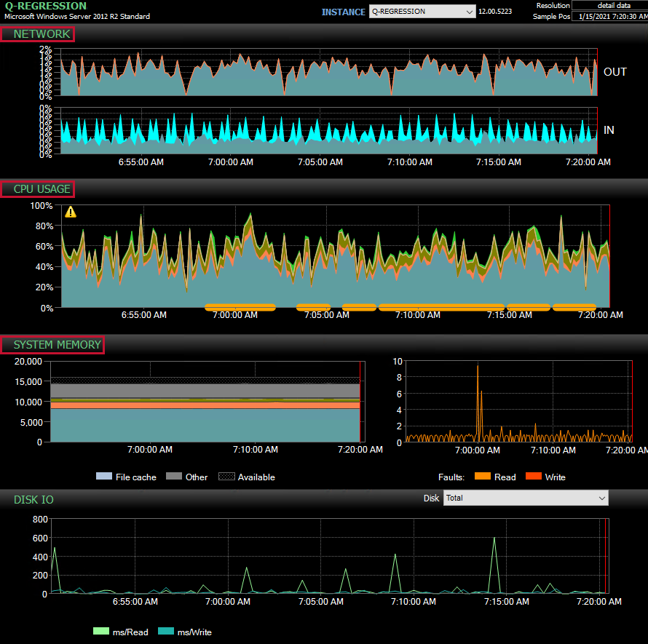The image size is (648, 644).
Task: Select the IN network chart label
Action: click(609, 130)
